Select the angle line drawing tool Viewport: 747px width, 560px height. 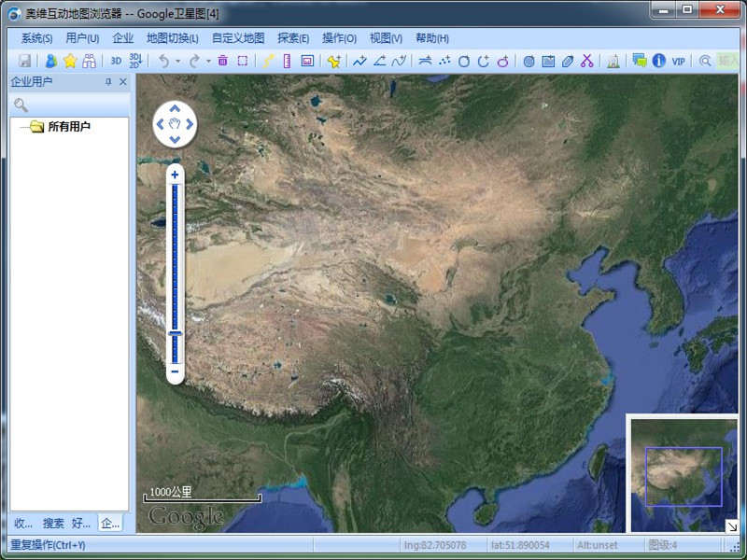pyautogui.click(x=380, y=61)
